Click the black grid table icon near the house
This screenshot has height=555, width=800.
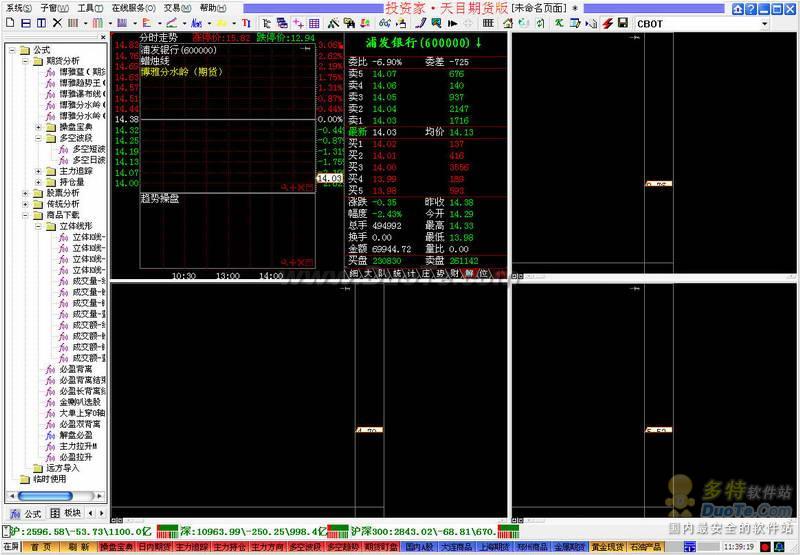click(x=488, y=23)
